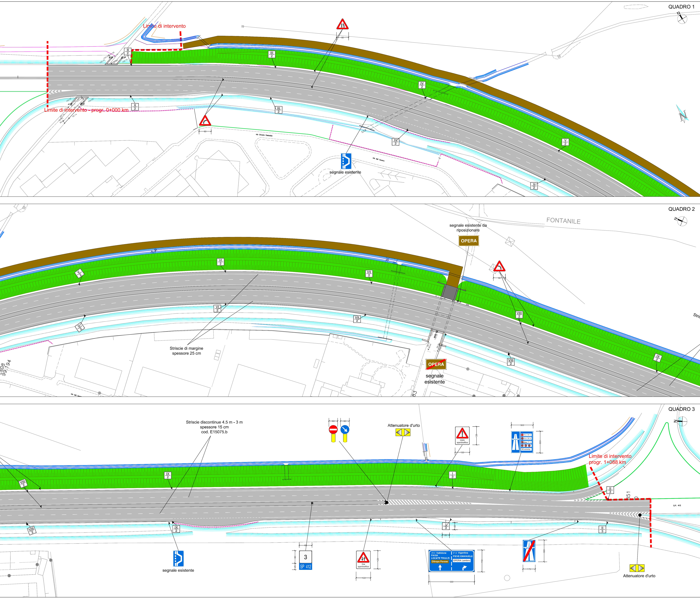Select the inizio spartitraffico warning sign
This screenshot has width=700, height=598.
pyautogui.click(x=462, y=436)
